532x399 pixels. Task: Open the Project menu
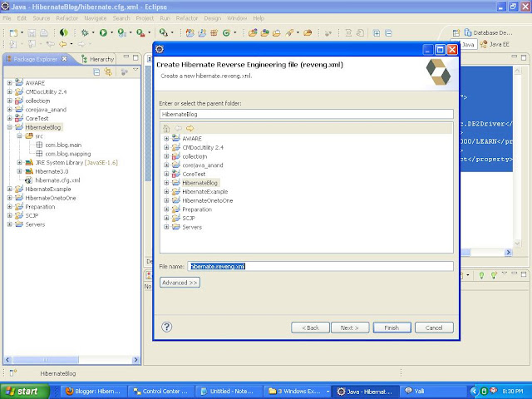(145, 18)
